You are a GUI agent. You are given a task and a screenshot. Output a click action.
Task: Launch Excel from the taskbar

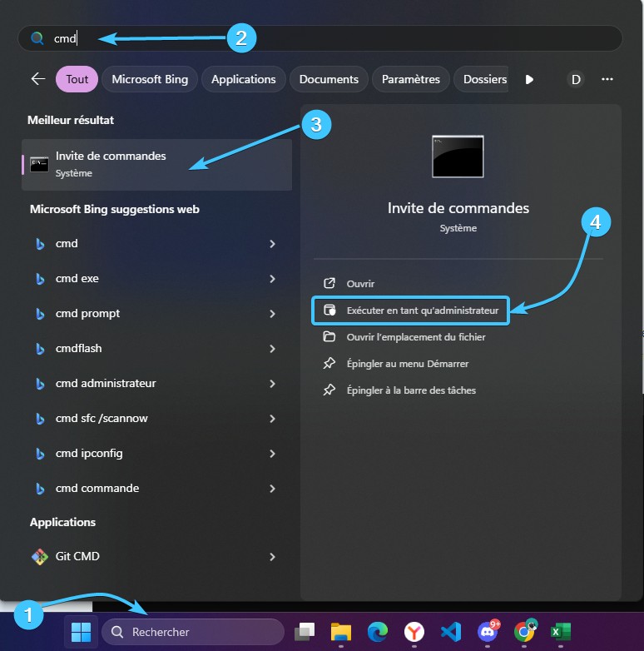[x=561, y=632]
